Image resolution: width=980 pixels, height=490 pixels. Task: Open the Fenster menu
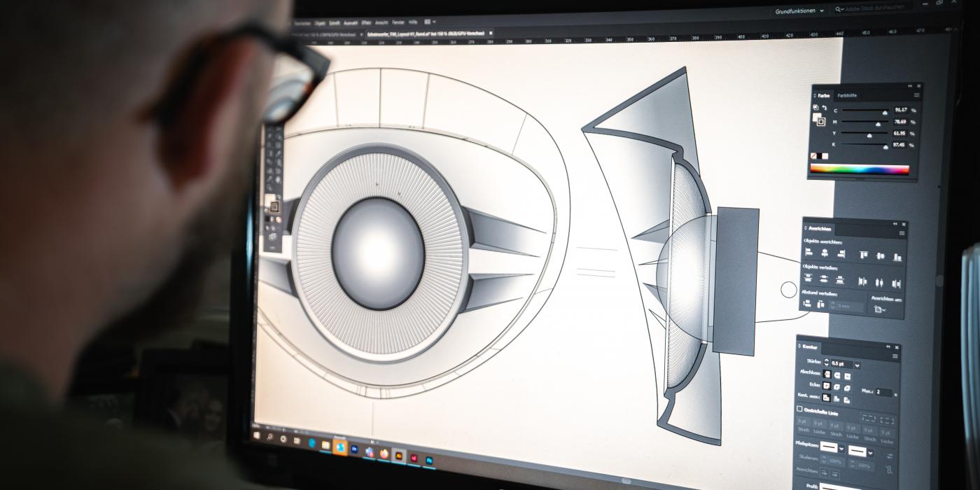point(398,22)
